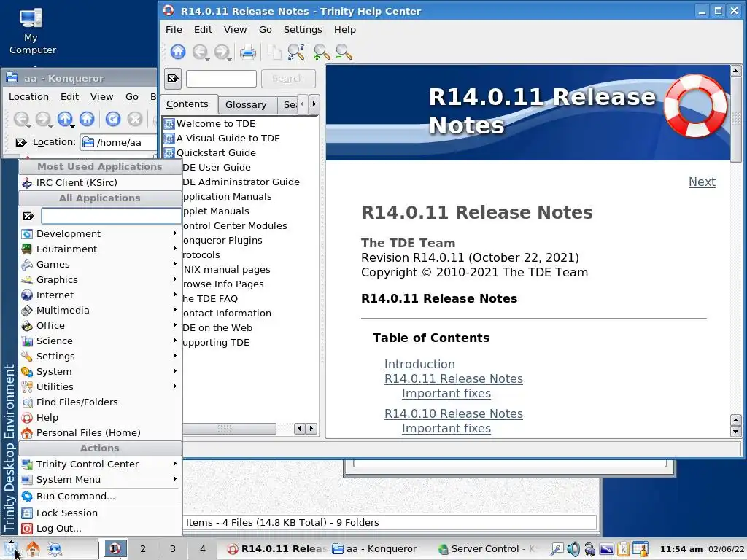Click the TDE menu launcher in the panel
This screenshot has width=747, height=560.
pos(11,549)
